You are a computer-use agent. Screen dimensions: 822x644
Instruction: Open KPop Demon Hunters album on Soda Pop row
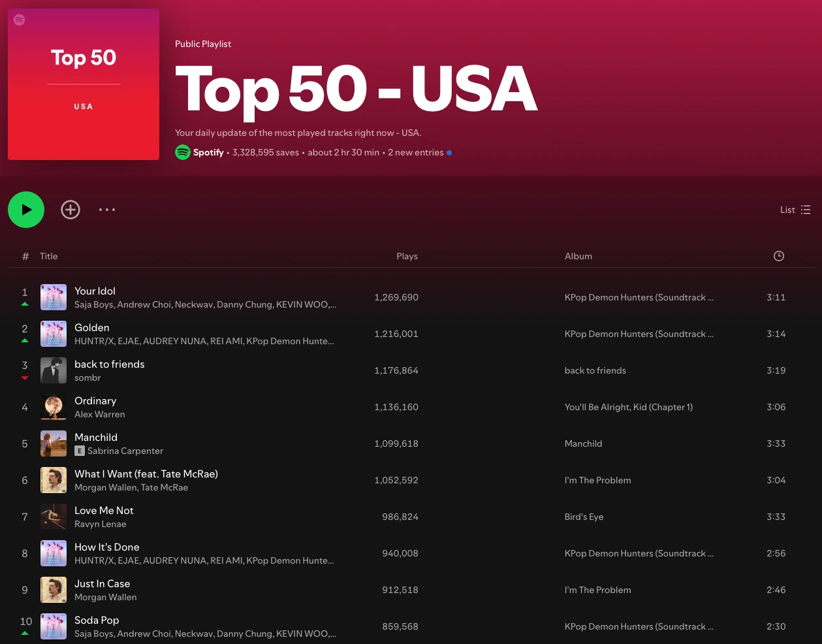click(639, 626)
